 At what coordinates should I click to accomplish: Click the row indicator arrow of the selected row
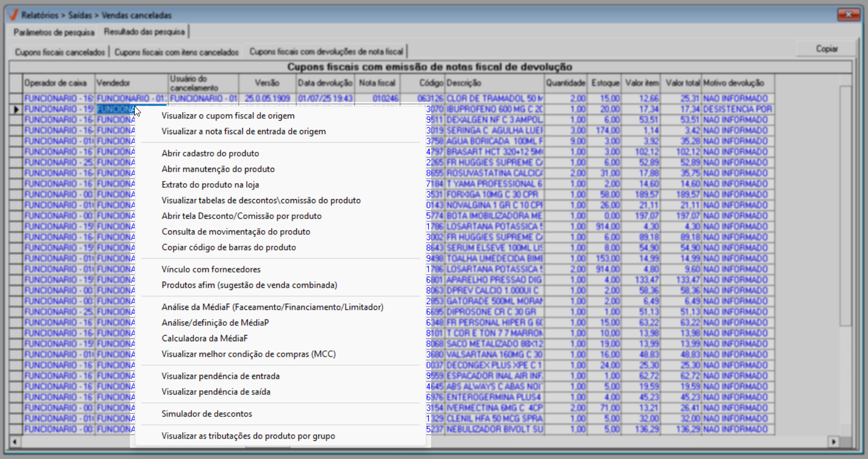16,109
